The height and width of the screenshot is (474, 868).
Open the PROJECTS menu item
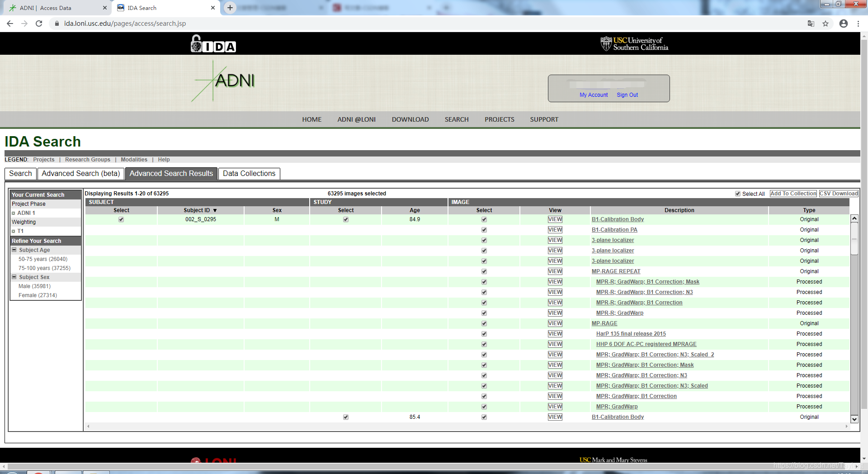click(500, 119)
